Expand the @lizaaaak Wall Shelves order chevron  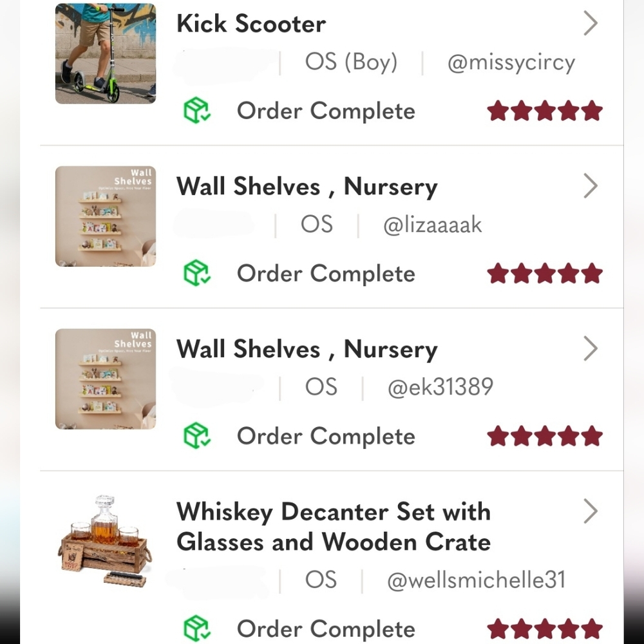590,186
